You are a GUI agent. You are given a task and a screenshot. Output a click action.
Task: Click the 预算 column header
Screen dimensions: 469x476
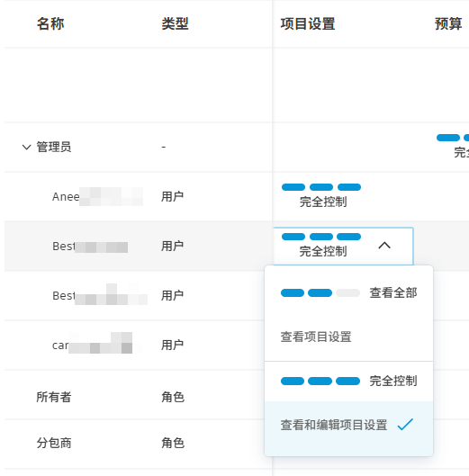pyautogui.click(x=448, y=24)
